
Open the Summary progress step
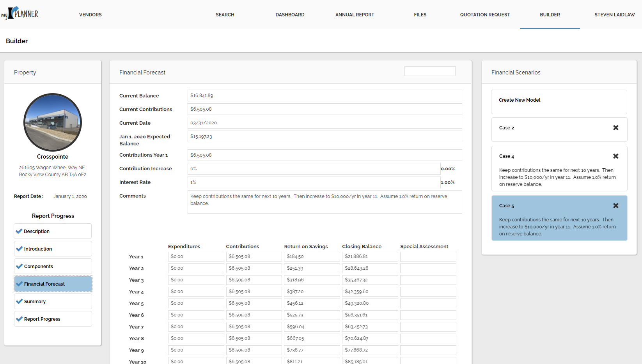[x=53, y=301]
